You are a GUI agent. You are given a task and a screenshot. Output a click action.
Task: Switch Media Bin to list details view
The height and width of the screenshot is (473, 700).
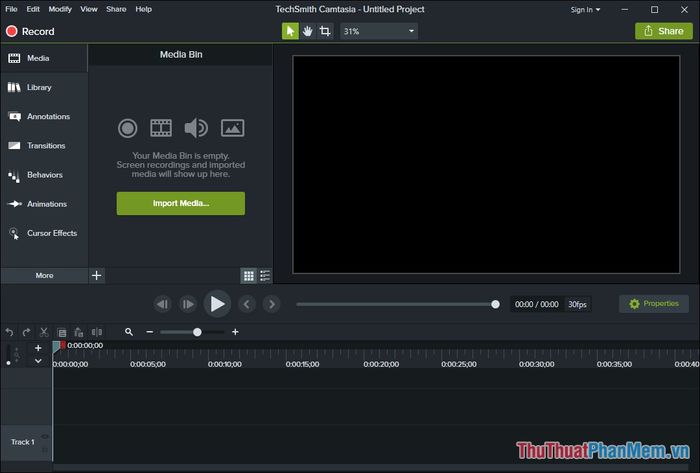point(265,276)
